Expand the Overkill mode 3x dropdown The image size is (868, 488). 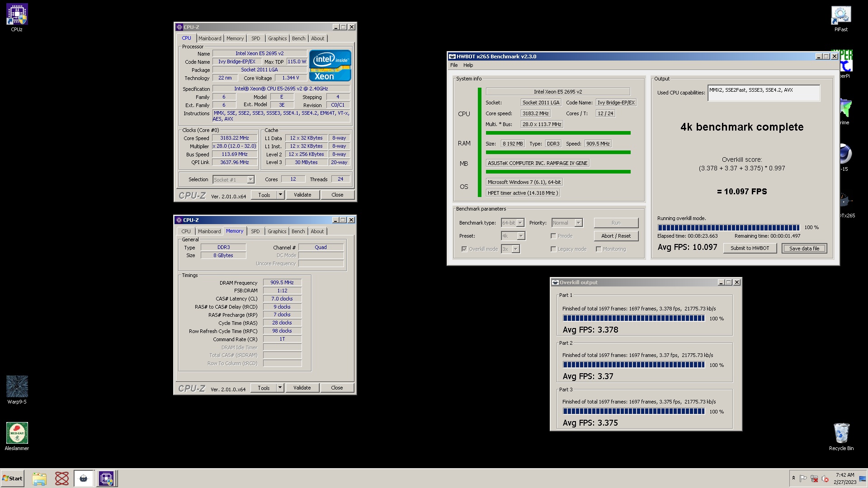(515, 249)
